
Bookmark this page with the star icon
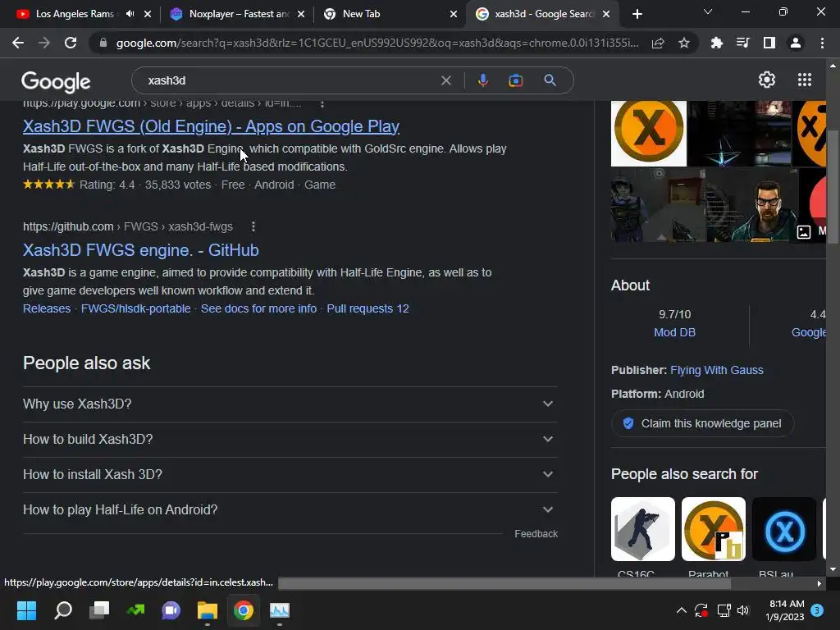point(684,43)
